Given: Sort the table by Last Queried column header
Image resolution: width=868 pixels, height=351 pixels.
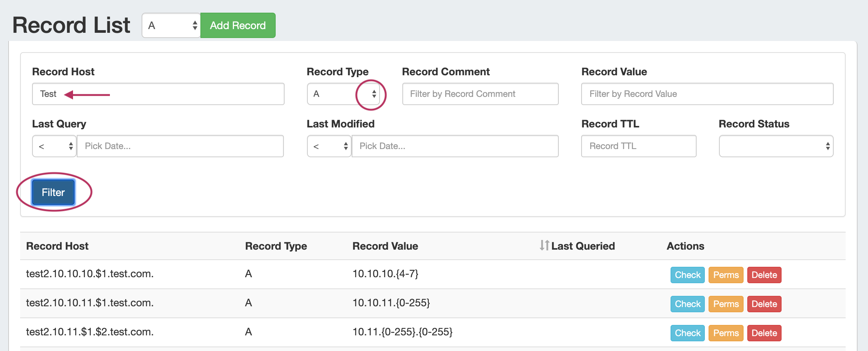Looking at the screenshot, I should pyautogui.click(x=583, y=246).
